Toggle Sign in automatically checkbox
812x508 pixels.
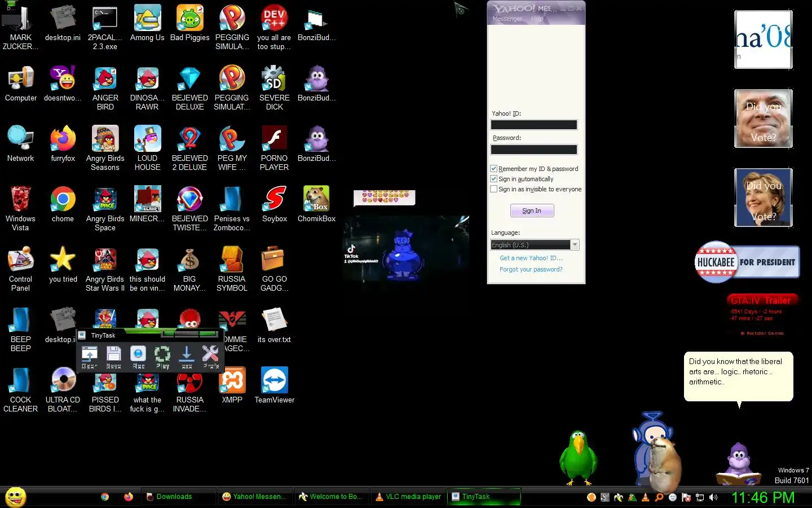(x=494, y=179)
